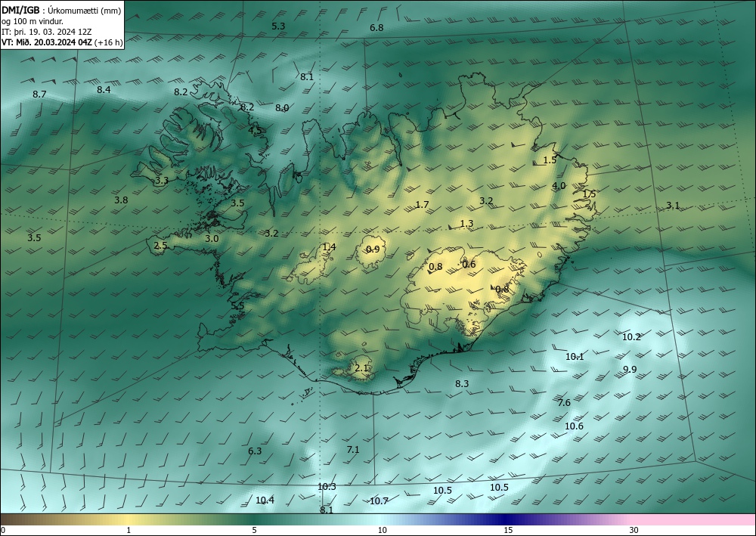The width and height of the screenshot is (756, 536).
Task: Select the 0.9 value on the glacier
Action: pyautogui.click(x=373, y=249)
